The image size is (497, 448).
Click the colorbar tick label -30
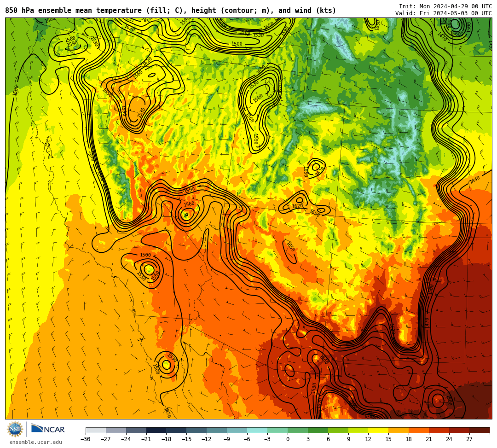[86, 439]
